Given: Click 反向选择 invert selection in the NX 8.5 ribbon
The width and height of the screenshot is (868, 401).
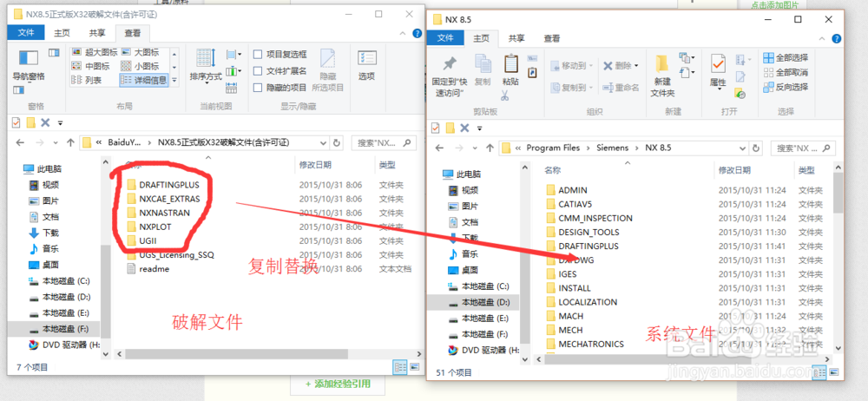Looking at the screenshot, I should tap(786, 87).
